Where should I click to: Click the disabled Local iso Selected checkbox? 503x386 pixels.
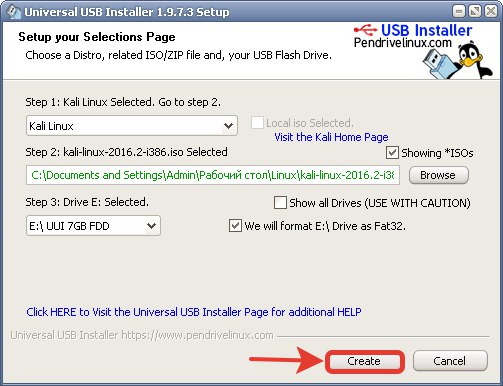tap(257, 123)
